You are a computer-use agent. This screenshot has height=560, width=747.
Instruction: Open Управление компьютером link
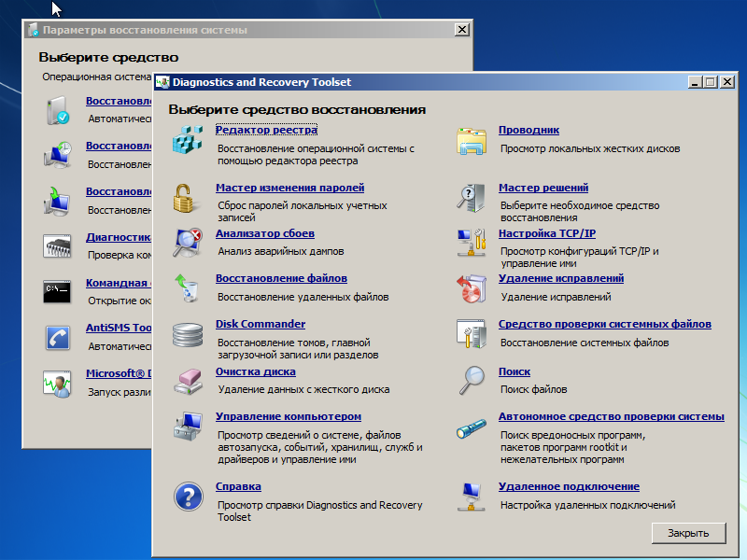tap(289, 416)
